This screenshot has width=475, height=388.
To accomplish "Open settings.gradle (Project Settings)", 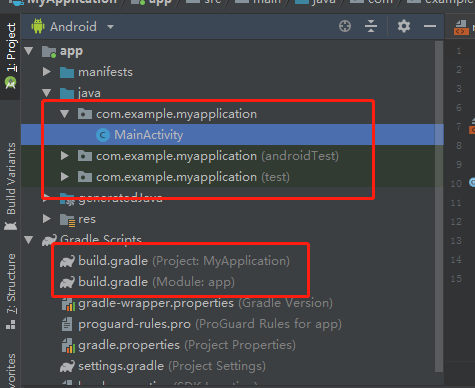I will click(x=172, y=366).
